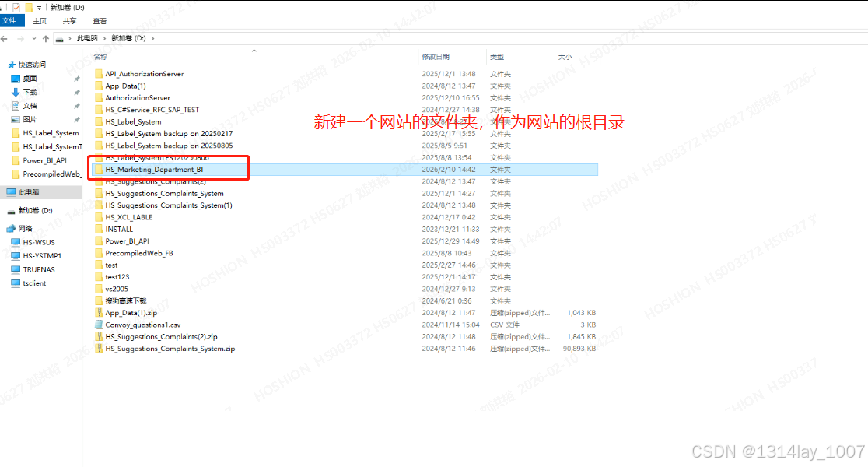Click the App_Data(1) folder icon
This screenshot has height=467, width=868.
(99, 86)
